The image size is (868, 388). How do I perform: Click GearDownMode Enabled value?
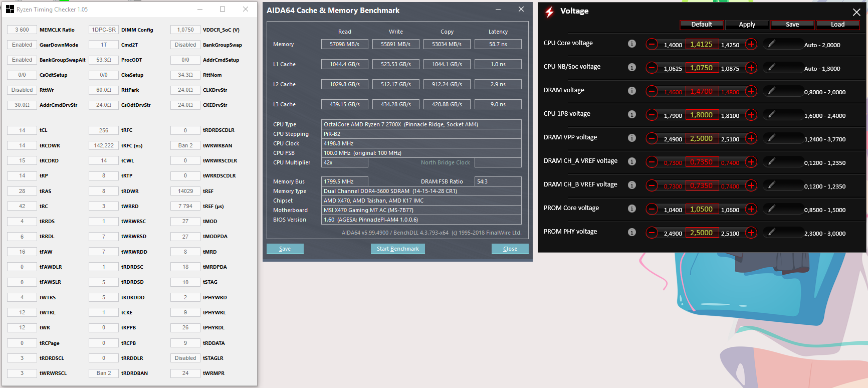[22, 45]
